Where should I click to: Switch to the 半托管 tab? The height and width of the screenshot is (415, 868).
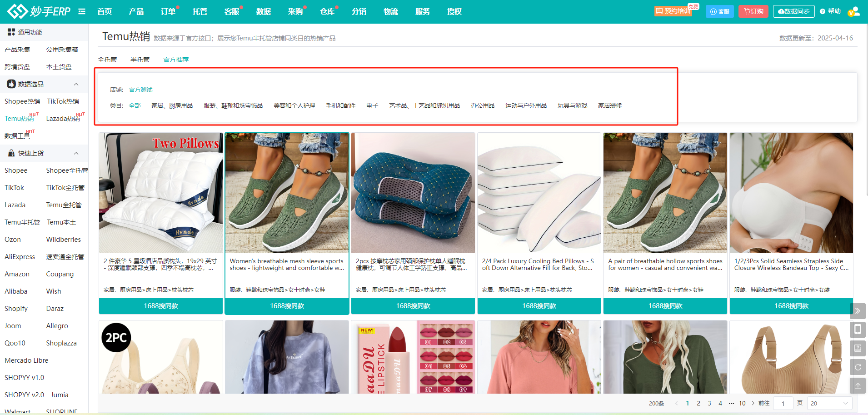[140, 60]
